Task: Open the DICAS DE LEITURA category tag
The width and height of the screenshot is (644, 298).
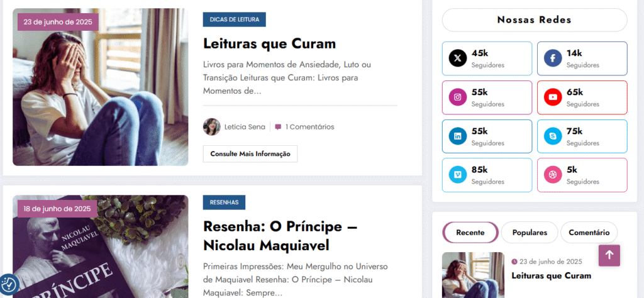Action: 235,19
